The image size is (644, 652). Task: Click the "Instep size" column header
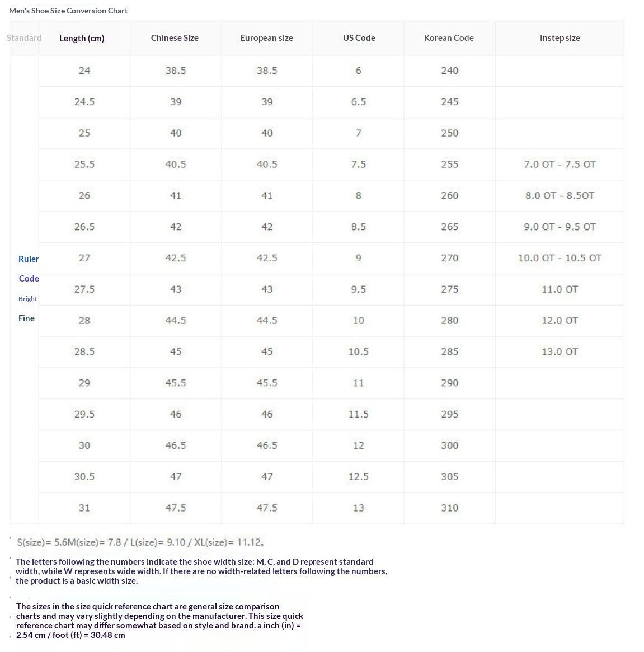pos(560,38)
